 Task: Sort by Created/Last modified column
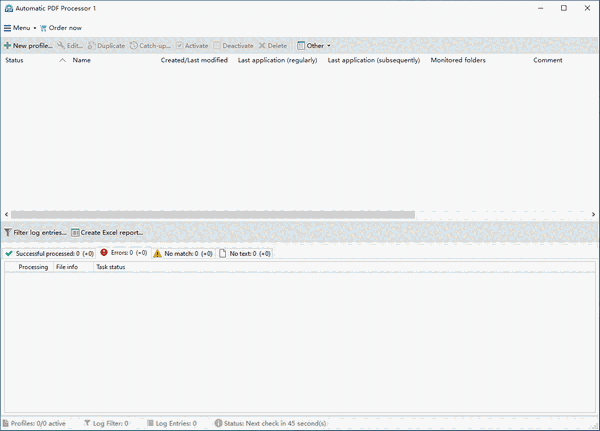tap(194, 60)
